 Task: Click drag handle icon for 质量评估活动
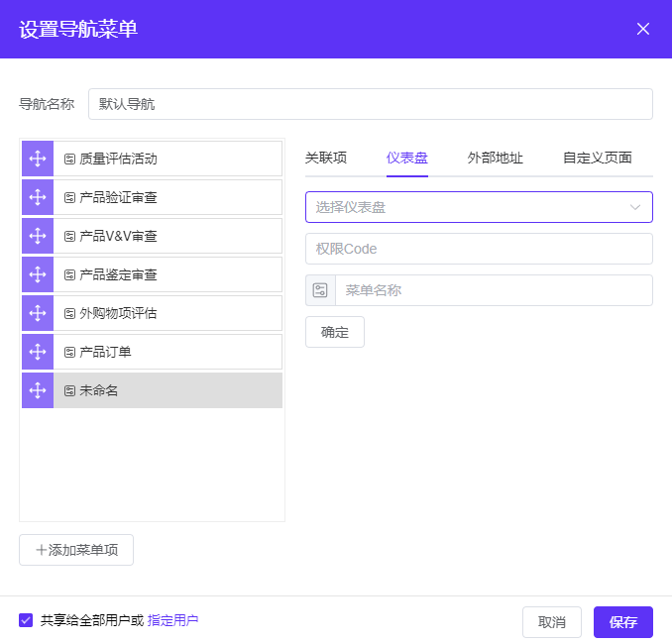[x=38, y=159]
